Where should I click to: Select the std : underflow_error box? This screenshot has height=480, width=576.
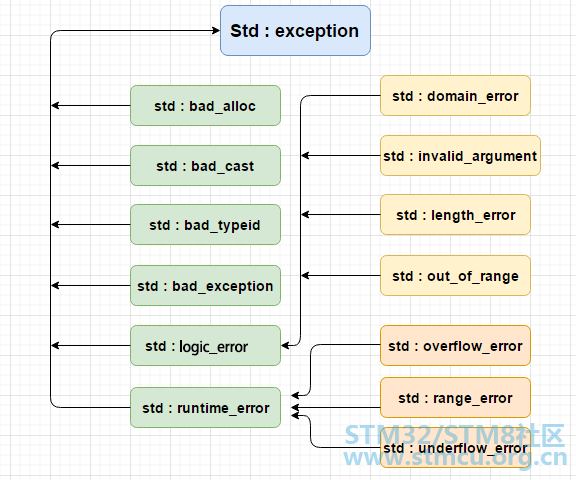pos(456,448)
